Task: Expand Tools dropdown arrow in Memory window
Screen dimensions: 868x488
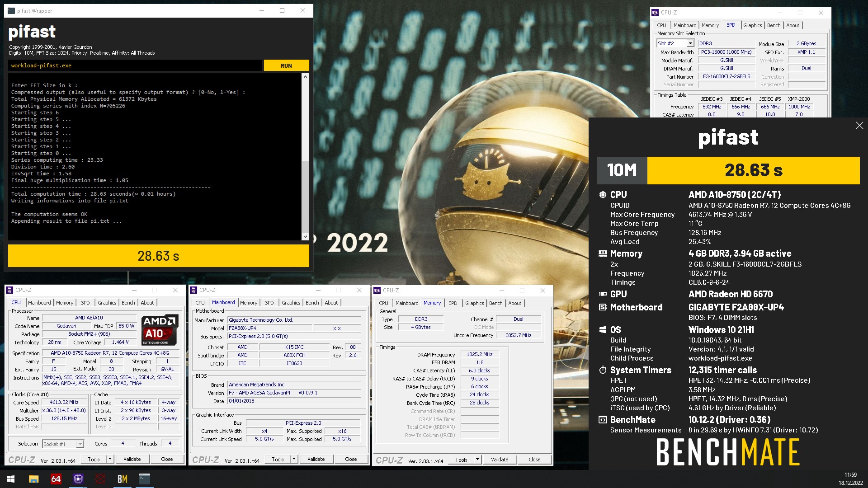Action: (477, 460)
